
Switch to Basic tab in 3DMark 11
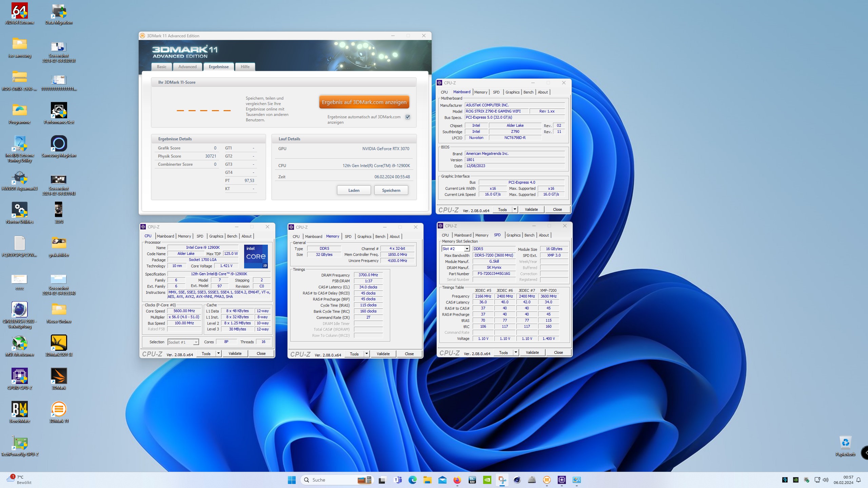click(161, 67)
